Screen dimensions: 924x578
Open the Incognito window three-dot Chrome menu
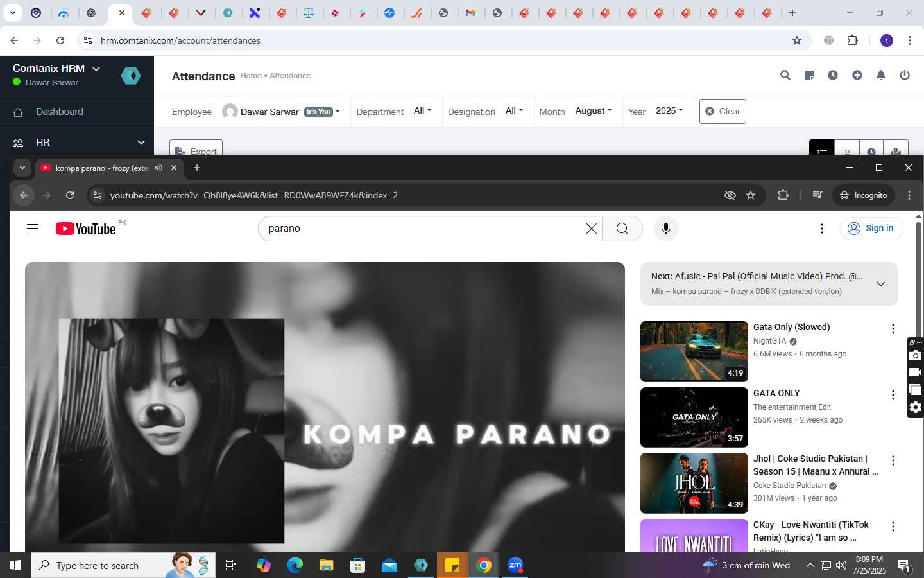909,195
